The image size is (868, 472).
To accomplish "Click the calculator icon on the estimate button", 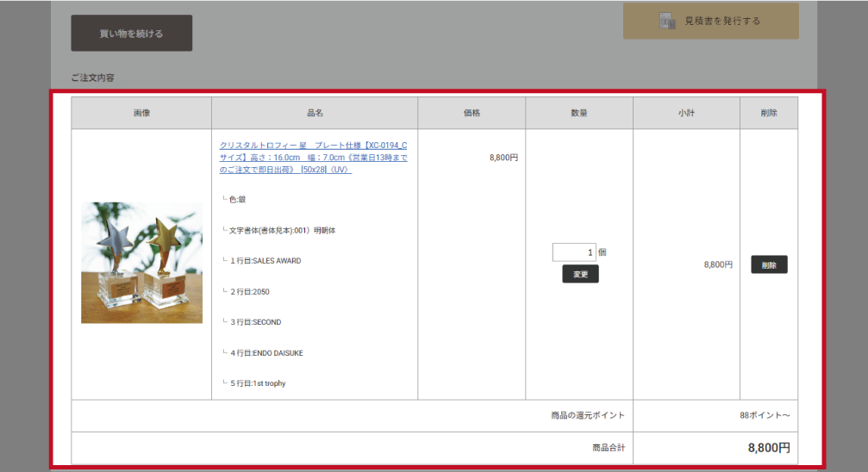I will click(x=667, y=22).
